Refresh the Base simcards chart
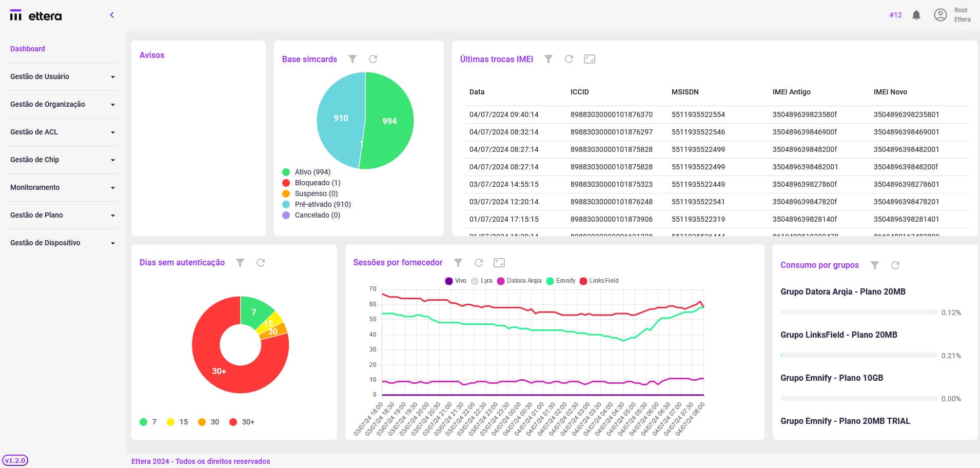 373,59
